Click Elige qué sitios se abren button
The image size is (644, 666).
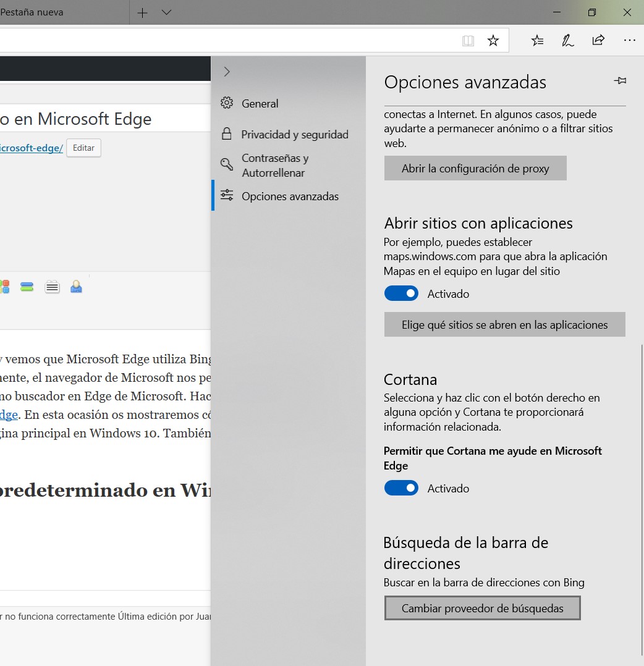click(504, 325)
